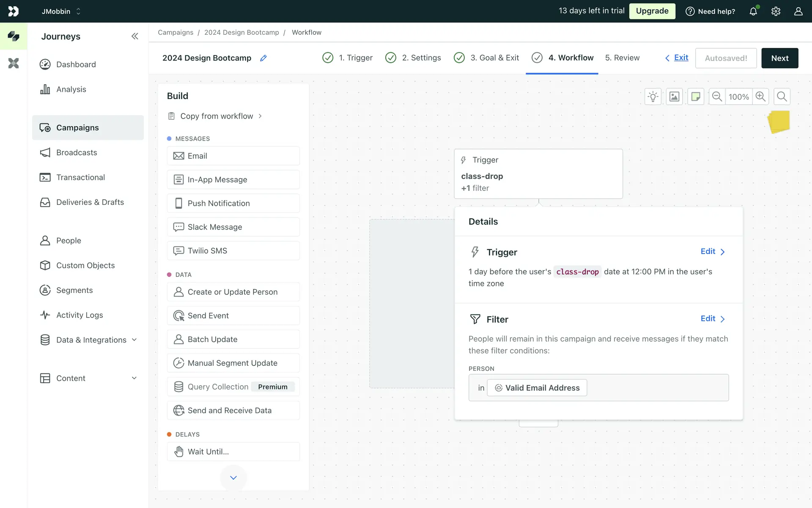Screen dimensions: 812x508
Task: Go to step 5. Review
Action: (x=622, y=58)
